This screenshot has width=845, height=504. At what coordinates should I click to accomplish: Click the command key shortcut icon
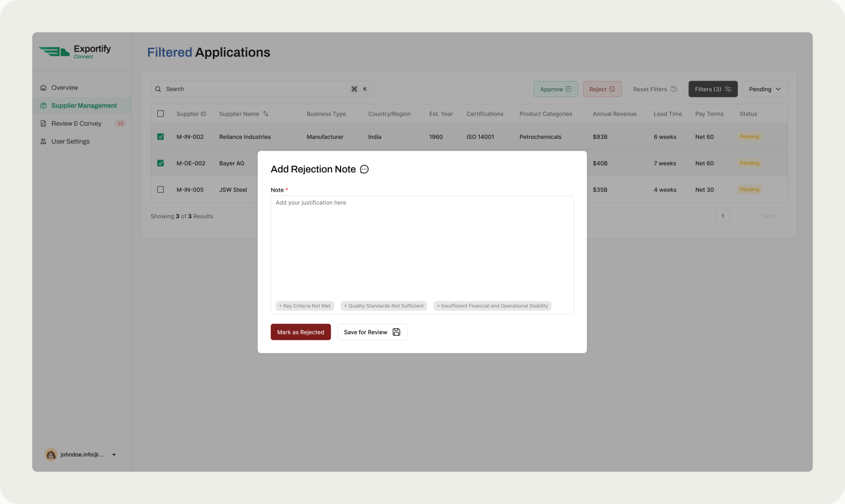point(354,89)
